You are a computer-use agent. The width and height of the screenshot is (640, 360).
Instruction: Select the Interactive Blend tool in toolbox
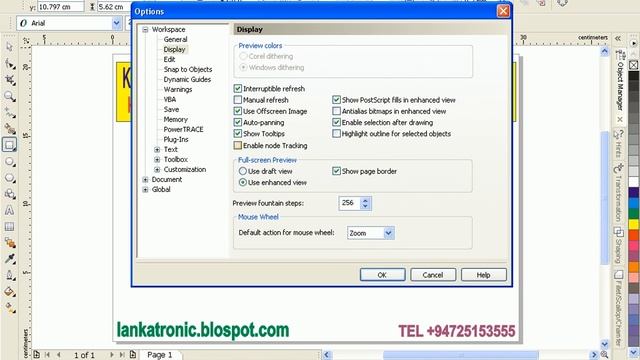[x=9, y=243]
